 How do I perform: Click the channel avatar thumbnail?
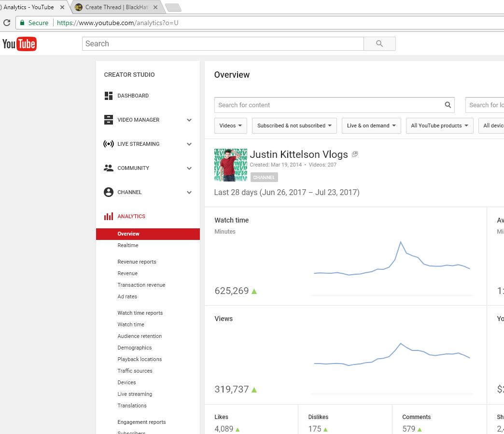point(231,165)
